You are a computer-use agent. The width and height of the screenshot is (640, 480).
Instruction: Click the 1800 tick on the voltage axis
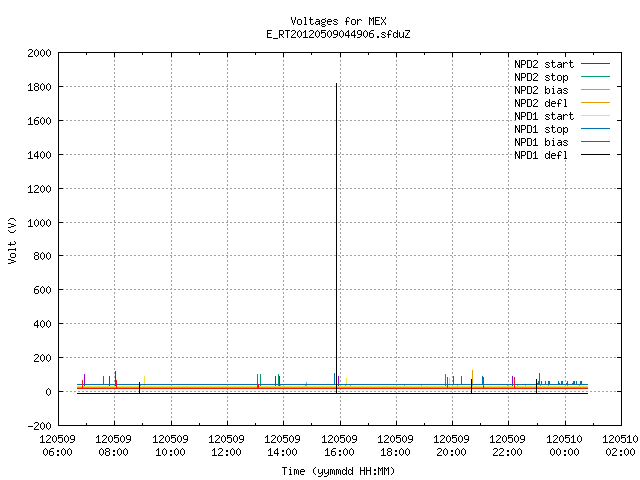[40, 87]
